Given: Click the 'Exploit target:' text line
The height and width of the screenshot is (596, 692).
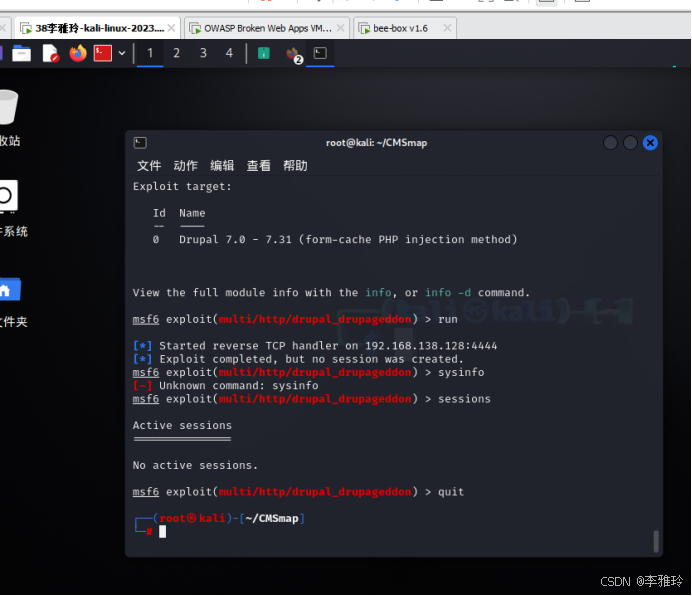Looking at the screenshot, I should pyautogui.click(x=182, y=187).
